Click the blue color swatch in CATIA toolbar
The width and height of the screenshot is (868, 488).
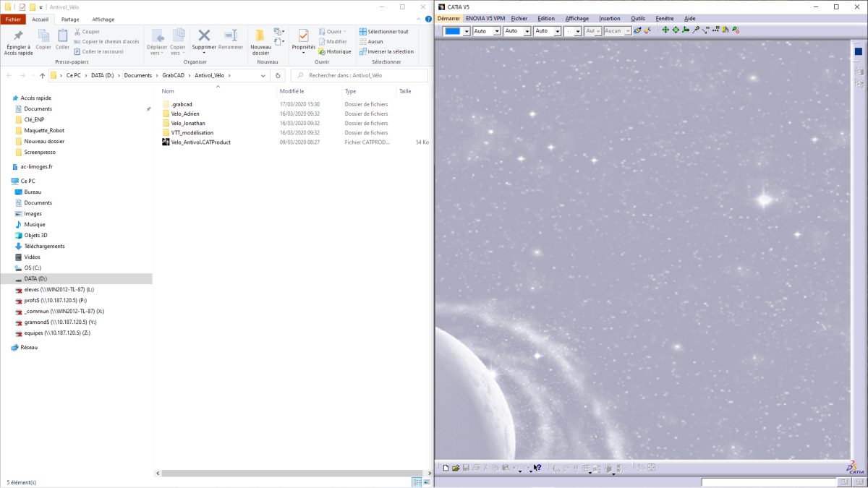(452, 31)
